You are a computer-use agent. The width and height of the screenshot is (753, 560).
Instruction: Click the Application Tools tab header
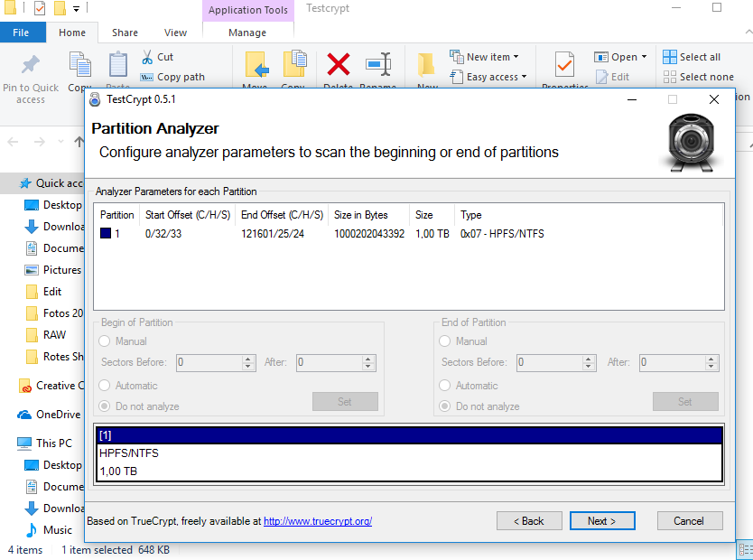[247, 10]
